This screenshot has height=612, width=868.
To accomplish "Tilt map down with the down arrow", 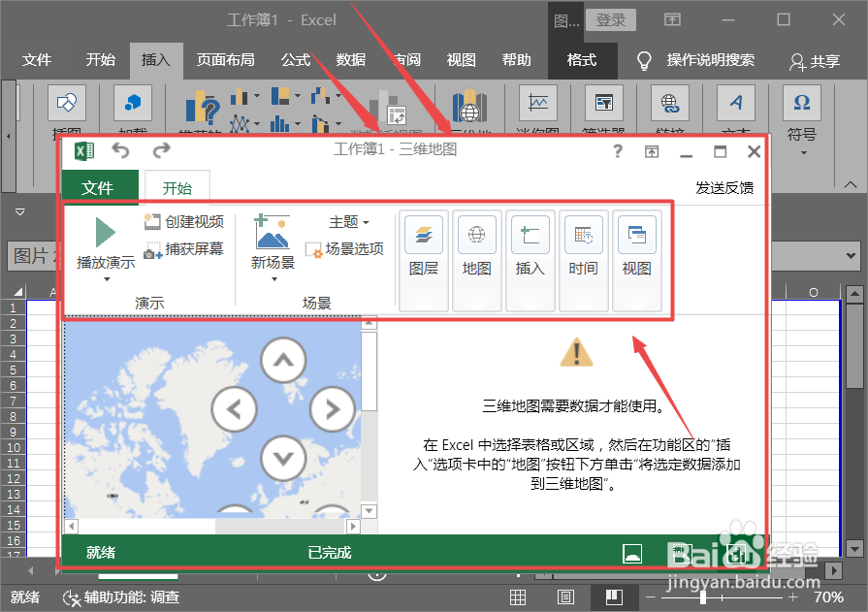I will click(x=283, y=458).
